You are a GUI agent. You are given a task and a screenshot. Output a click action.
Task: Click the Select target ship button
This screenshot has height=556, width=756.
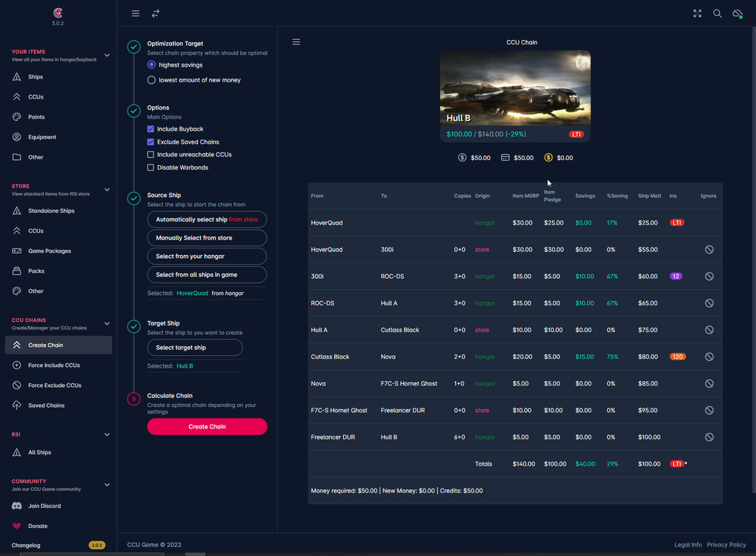click(x=195, y=348)
